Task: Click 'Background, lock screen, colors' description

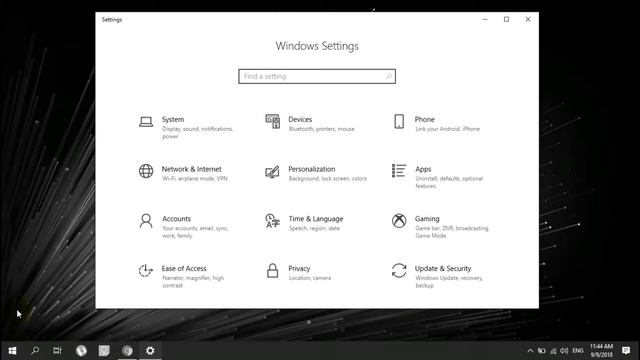Action: pos(328,179)
